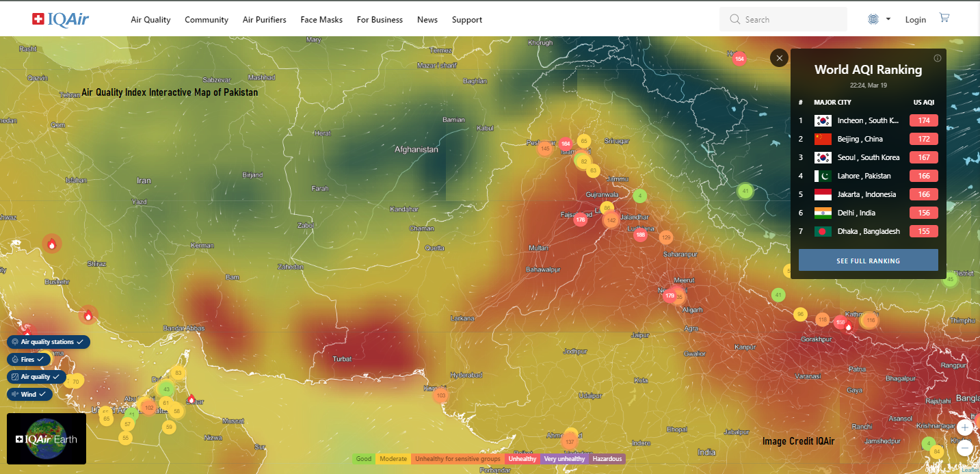
Task: Open the Community menu
Action: (x=207, y=20)
